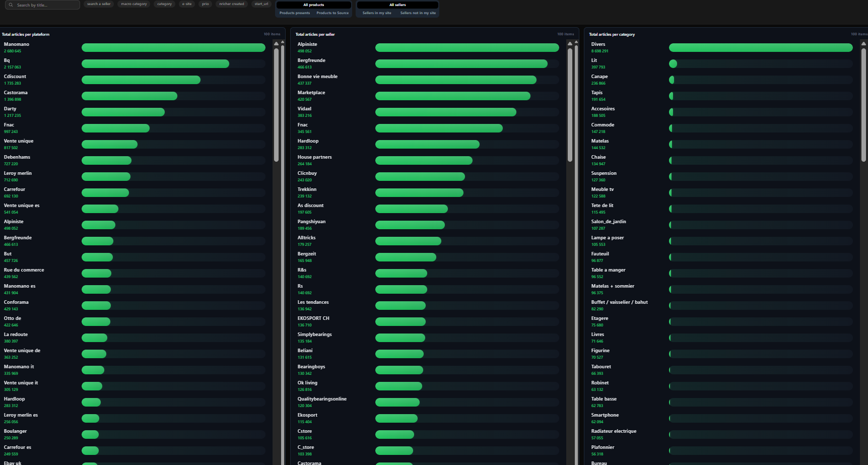The width and height of the screenshot is (868, 465).
Task: Select the Bergzeit seller row
Action: coord(428,257)
